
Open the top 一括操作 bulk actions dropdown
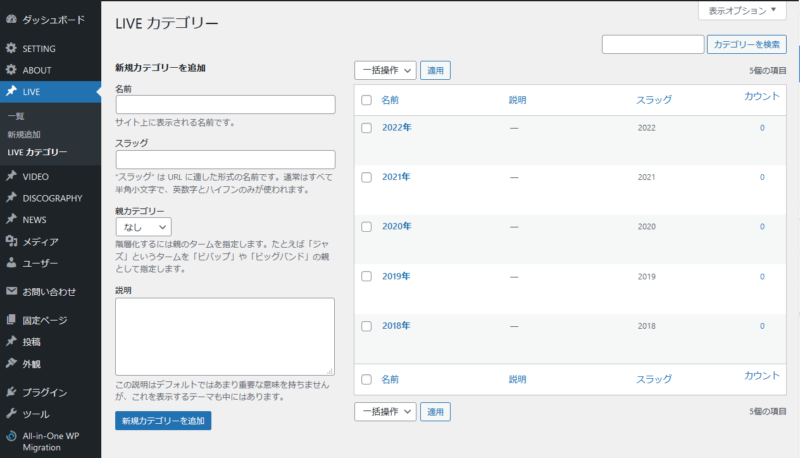coord(384,70)
